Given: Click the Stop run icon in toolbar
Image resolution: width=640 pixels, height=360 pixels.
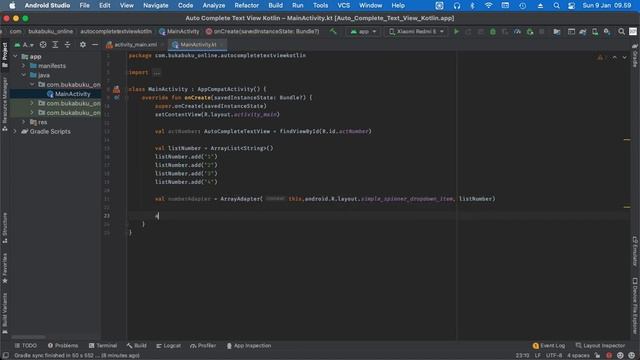Looking at the screenshot, I should pyautogui.click(x=542, y=31).
